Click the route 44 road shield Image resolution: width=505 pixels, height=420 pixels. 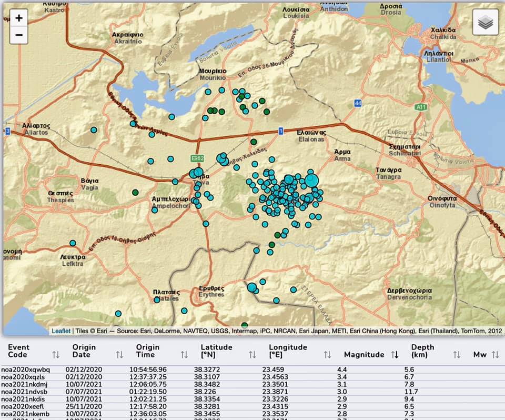358,103
